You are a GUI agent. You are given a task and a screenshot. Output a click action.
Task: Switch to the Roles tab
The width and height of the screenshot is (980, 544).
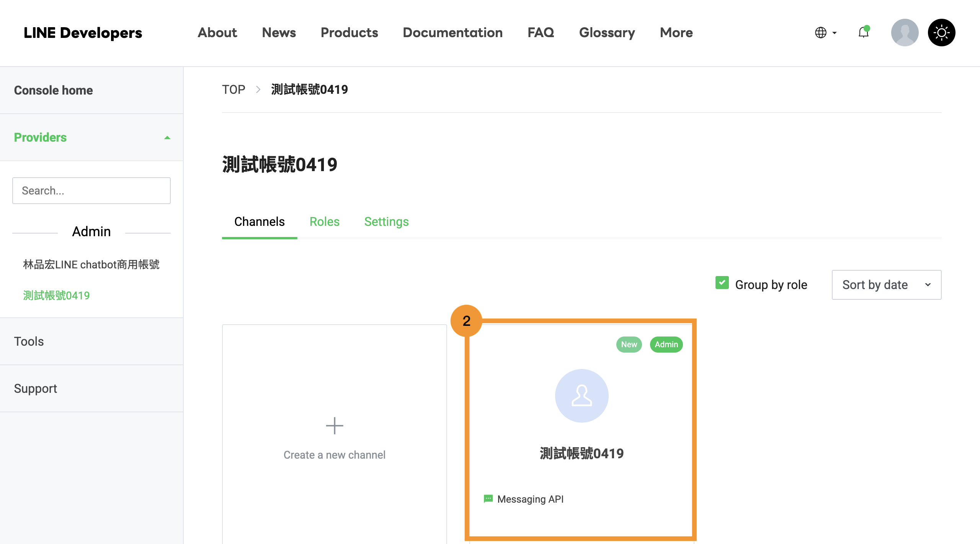pyautogui.click(x=324, y=222)
